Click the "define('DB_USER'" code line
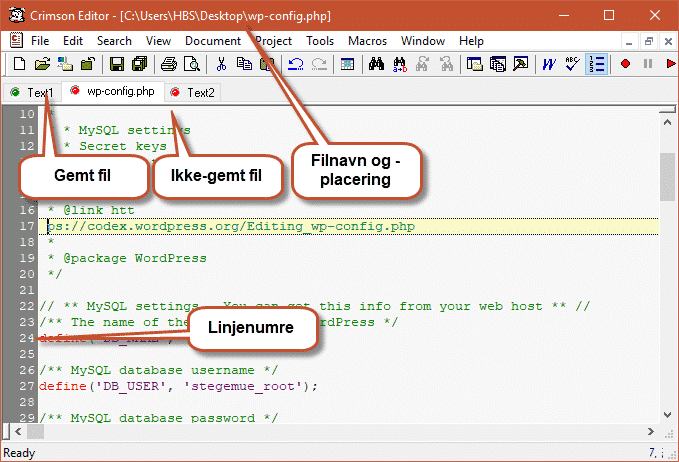The height and width of the screenshot is (462, 679). point(178,386)
